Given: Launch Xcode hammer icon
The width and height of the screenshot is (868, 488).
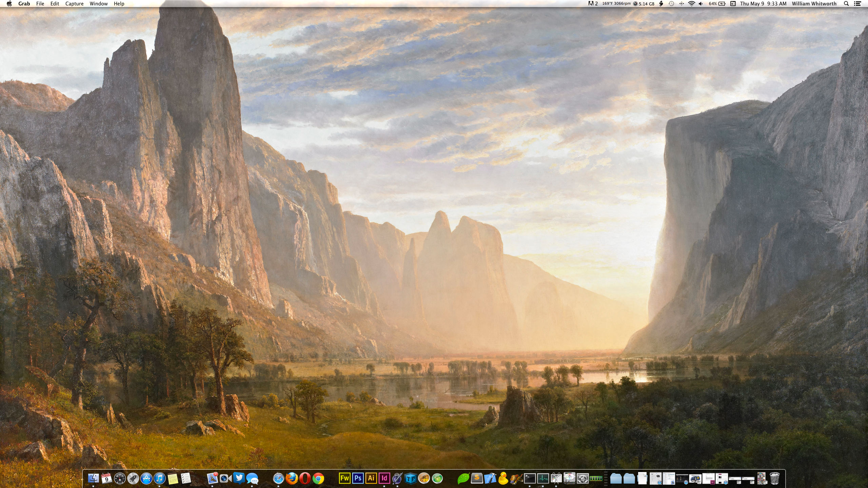Looking at the screenshot, I should (x=490, y=478).
